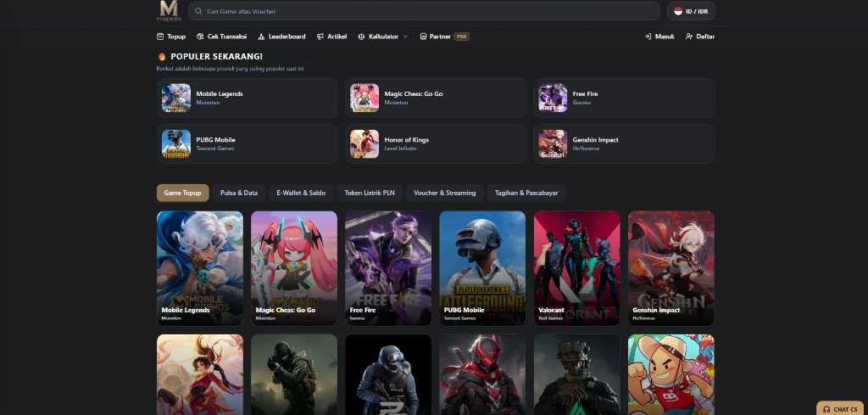Image resolution: width=868 pixels, height=415 pixels.
Task: Open PUBG Mobile large game poster
Action: click(x=482, y=268)
